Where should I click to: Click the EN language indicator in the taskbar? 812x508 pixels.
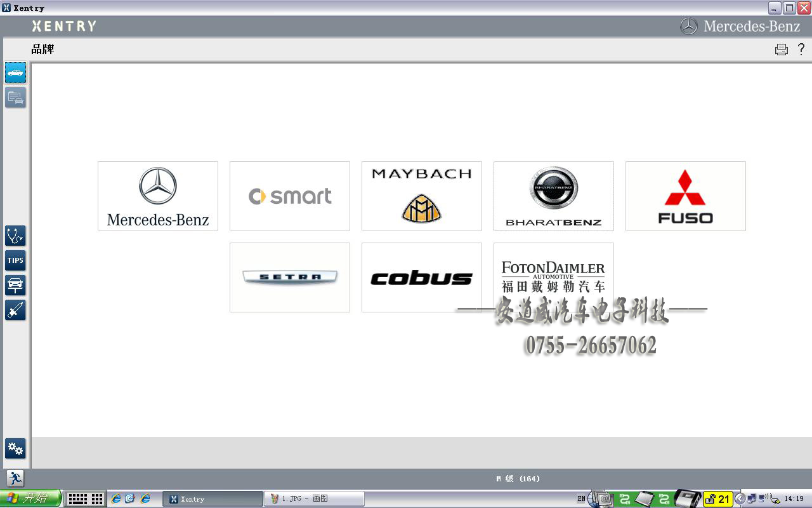point(582,499)
